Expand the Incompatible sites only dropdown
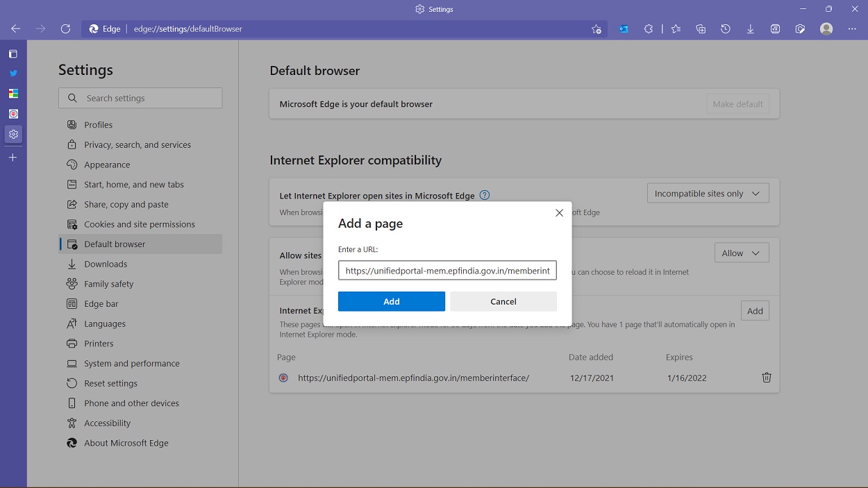868x488 pixels. 708,193
